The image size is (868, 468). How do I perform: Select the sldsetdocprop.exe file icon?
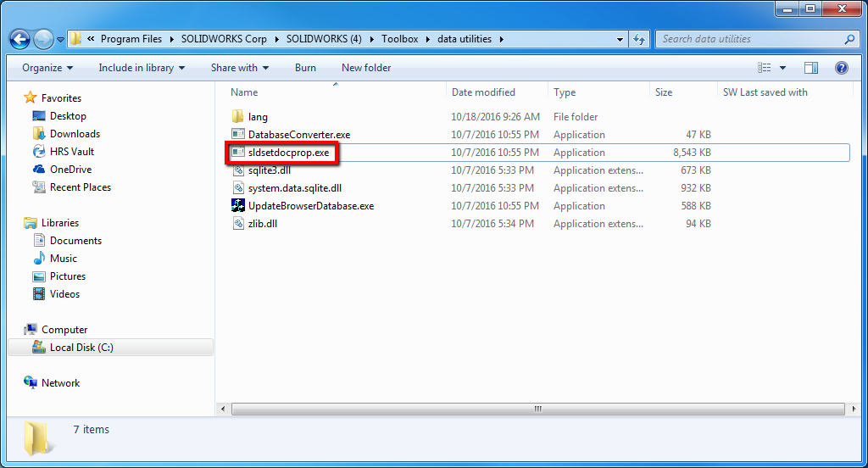coord(238,152)
